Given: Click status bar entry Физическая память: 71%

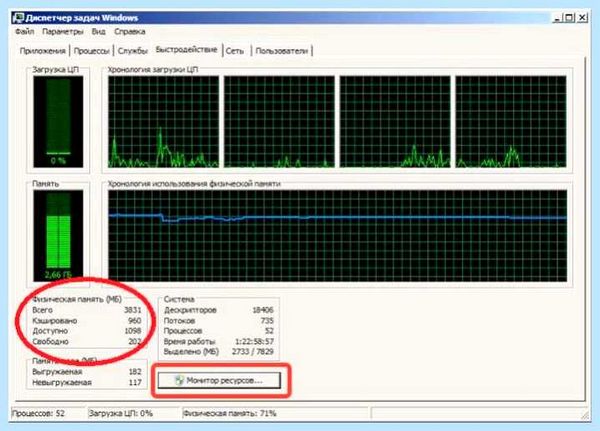Looking at the screenshot, I should (x=230, y=413).
